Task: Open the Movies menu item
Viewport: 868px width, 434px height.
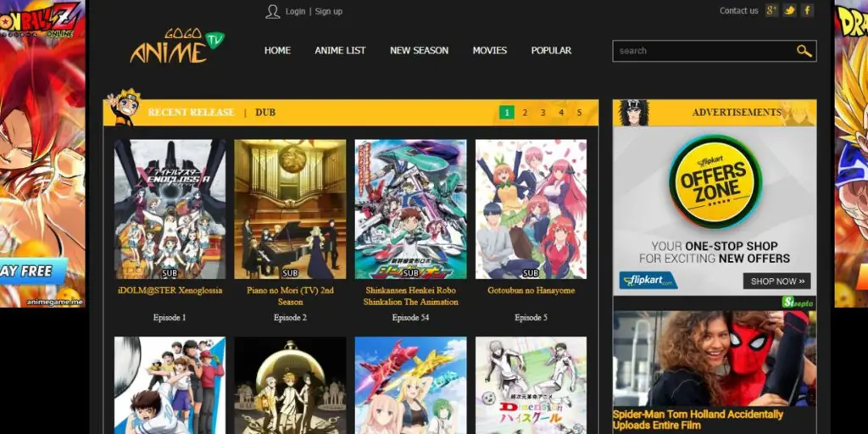Action: pos(489,51)
